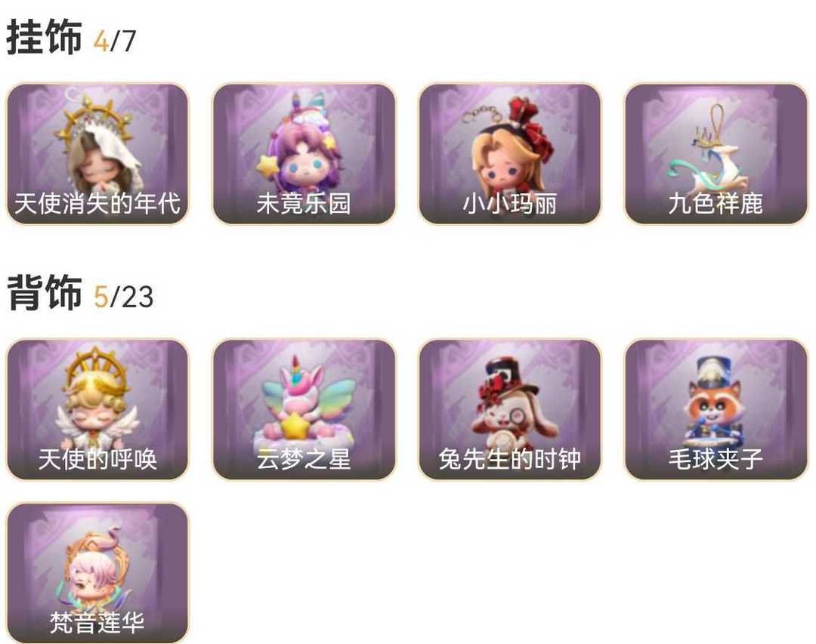The width and height of the screenshot is (816, 644).
Task: Select the 兔先生的时钟 rabbit with top hat
Action: pos(510,409)
